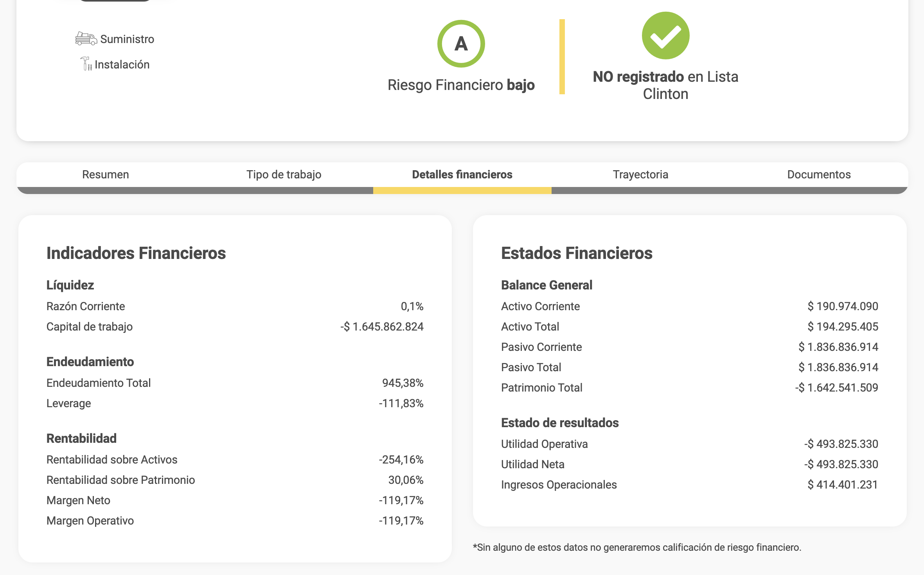Click the Suministro truck icon

click(86, 39)
